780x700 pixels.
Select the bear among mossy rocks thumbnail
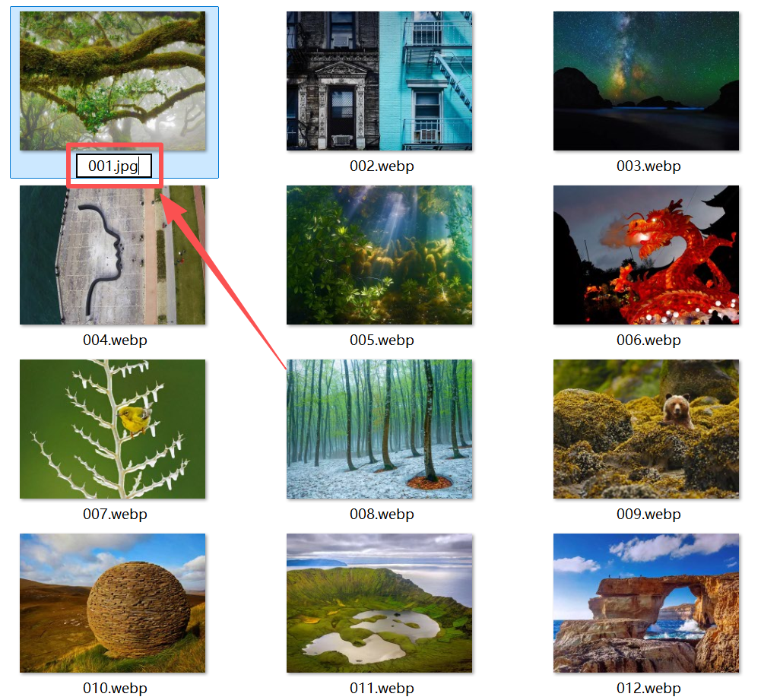645,429
